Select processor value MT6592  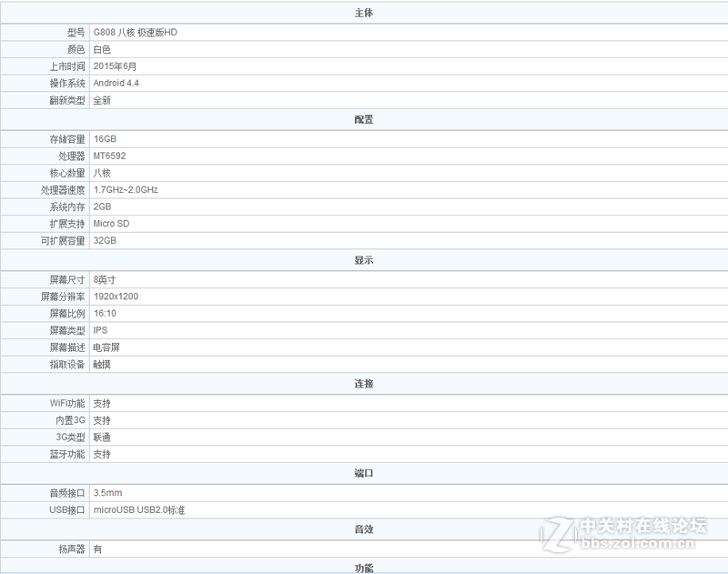(109, 156)
